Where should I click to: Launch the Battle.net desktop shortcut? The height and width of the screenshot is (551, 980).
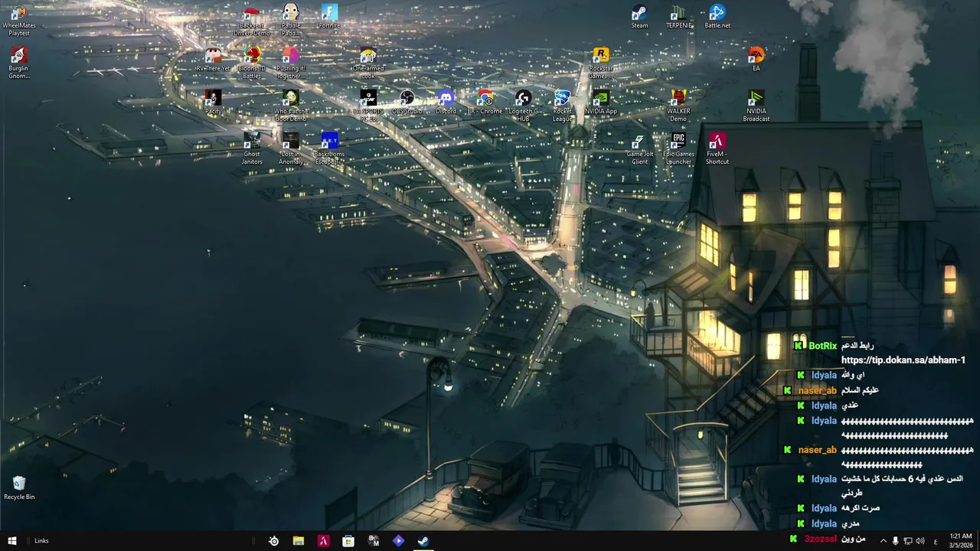(717, 17)
